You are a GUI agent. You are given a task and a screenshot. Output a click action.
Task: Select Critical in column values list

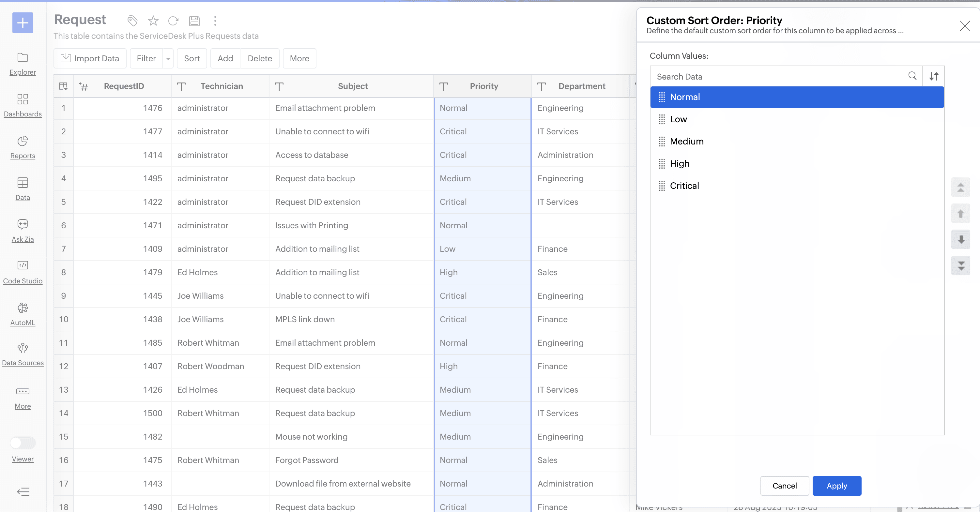tap(684, 186)
